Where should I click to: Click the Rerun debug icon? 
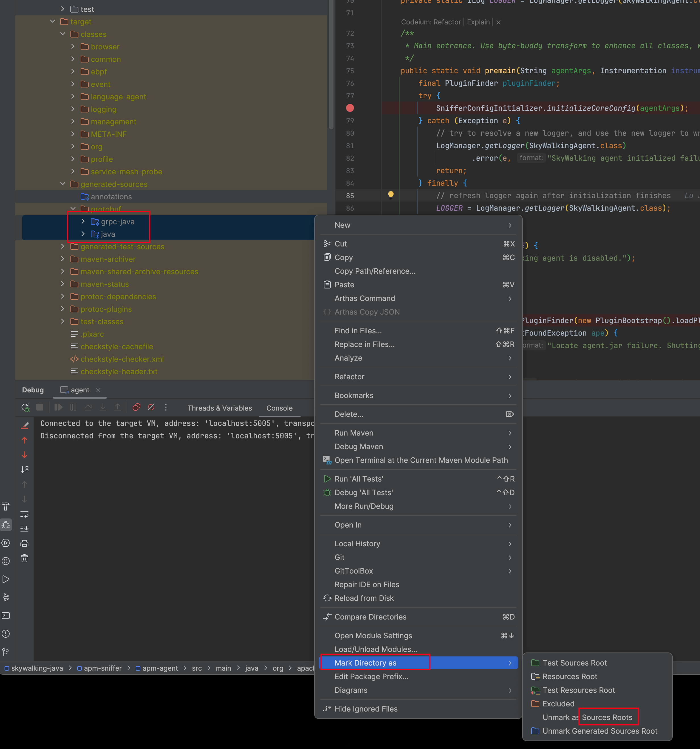25,407
